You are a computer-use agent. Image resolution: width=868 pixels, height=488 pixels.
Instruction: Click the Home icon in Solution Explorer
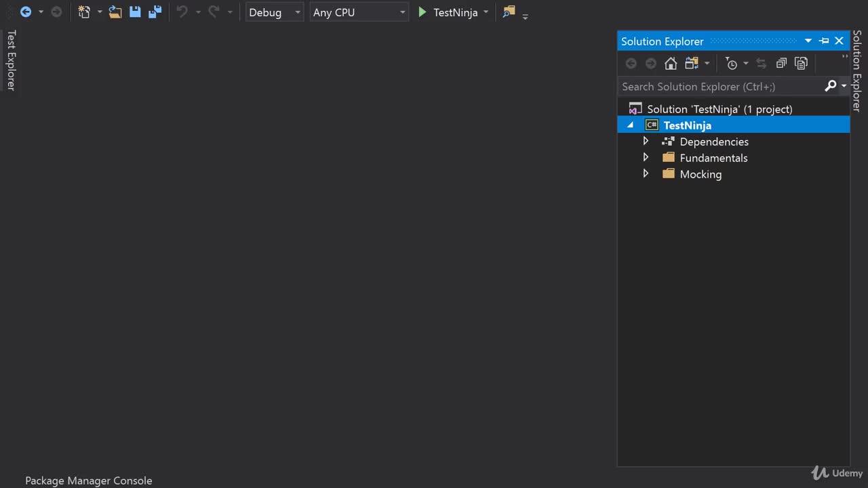[671, 63]
